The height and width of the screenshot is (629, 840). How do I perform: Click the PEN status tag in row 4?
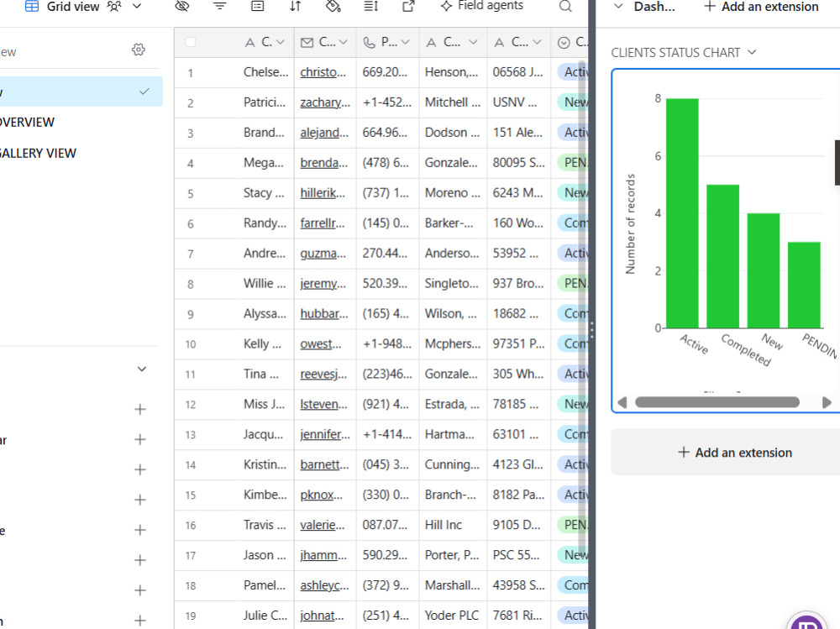click(x=574, y=163)
